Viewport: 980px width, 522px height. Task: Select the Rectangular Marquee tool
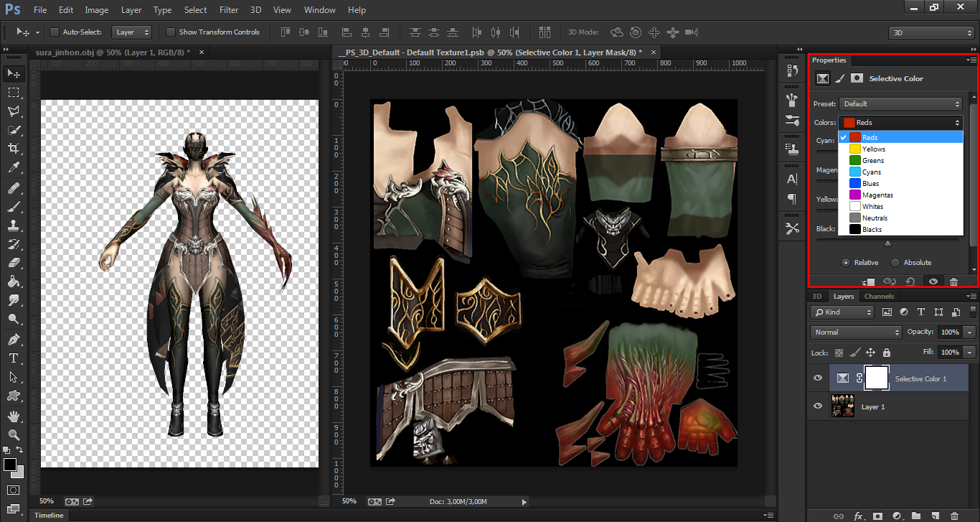pos(14,93)
